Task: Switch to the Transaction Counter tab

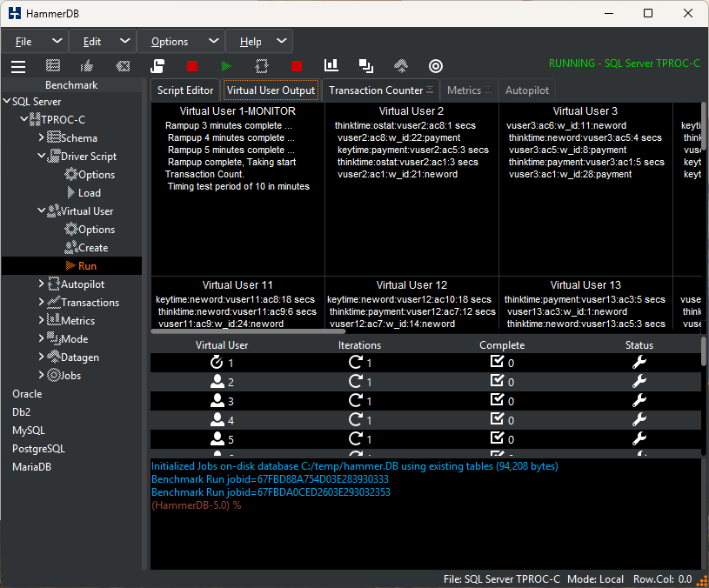Action: (376, 90)
